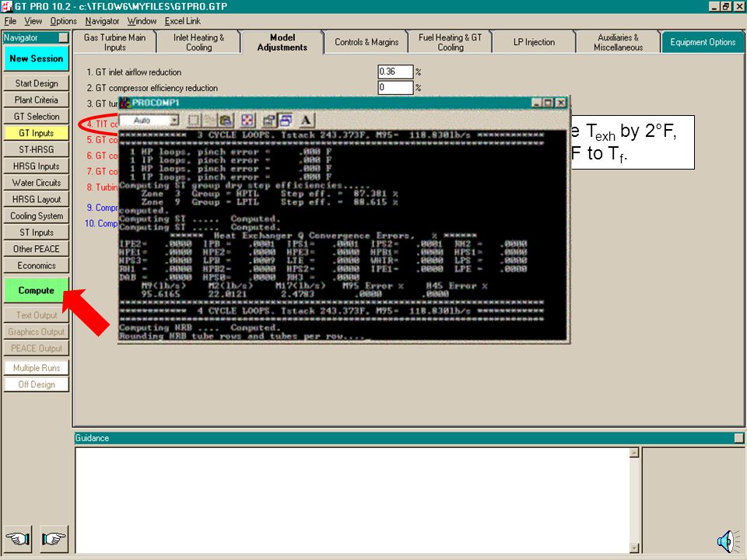Click the Multiple Runs button
The width and height of the screenshot is (747, 560).
[x=37, y=368]
